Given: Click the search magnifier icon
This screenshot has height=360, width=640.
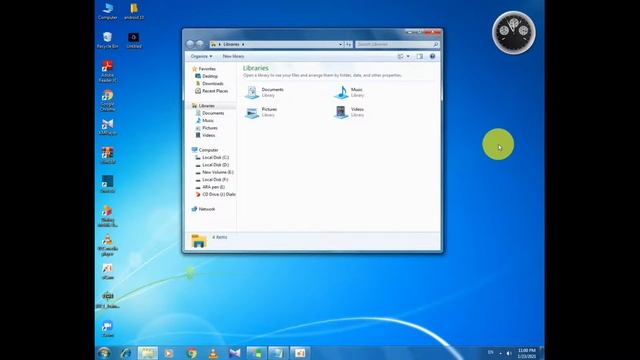Looking at the screenshot, I should point(436,44).
